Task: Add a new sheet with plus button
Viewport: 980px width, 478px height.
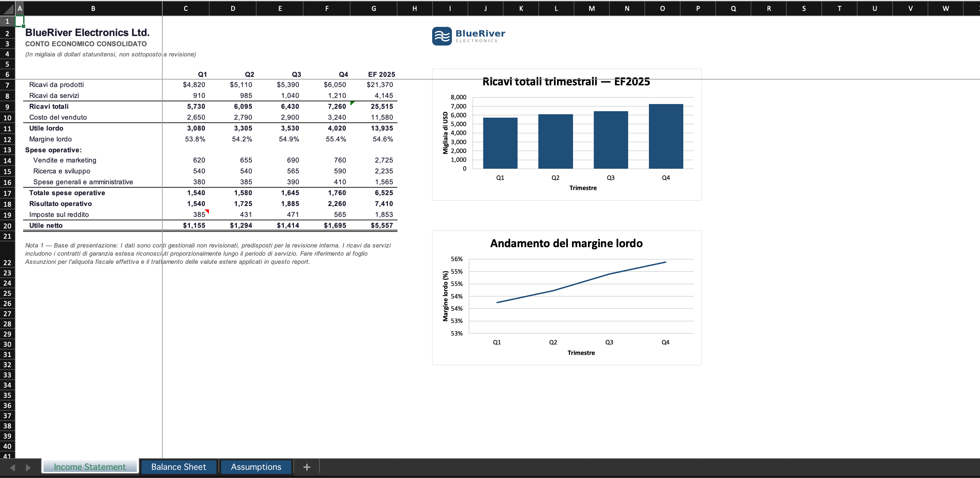Action: [x=307, y=467]
